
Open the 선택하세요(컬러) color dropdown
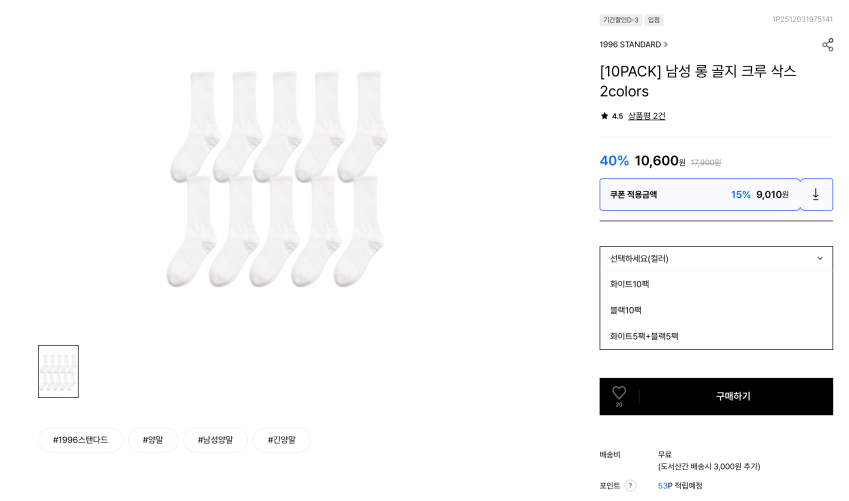716,258
